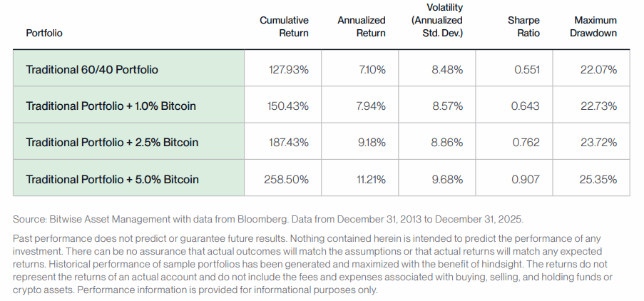Click the 11.21% annualized return value
The image size is (644, 301).
click(x=370, y=179)
